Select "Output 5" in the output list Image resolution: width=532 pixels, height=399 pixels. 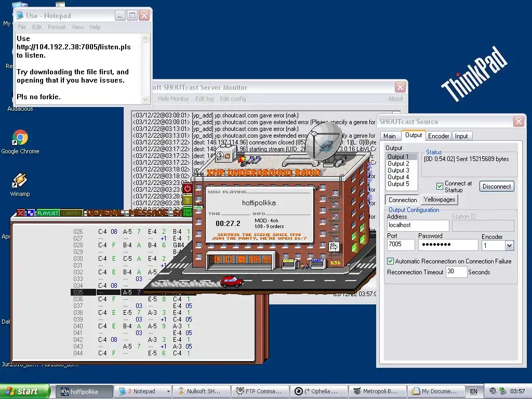click(x=402, y=184)
